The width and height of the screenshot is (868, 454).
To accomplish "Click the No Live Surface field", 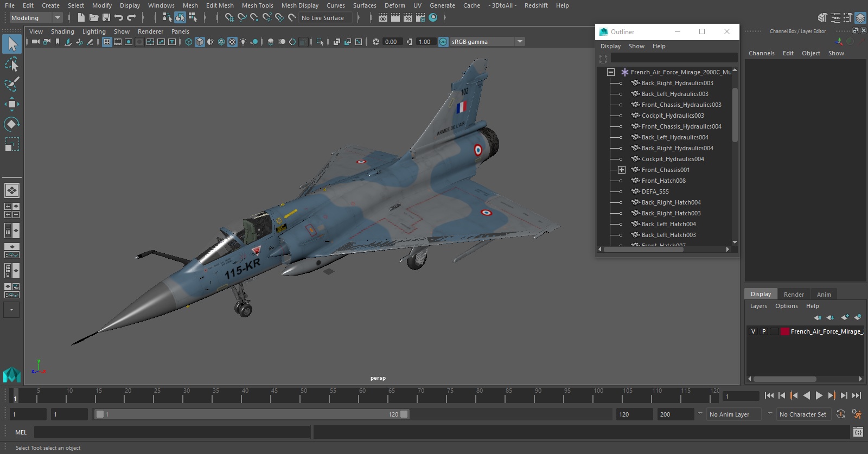I will click(325, 18).
